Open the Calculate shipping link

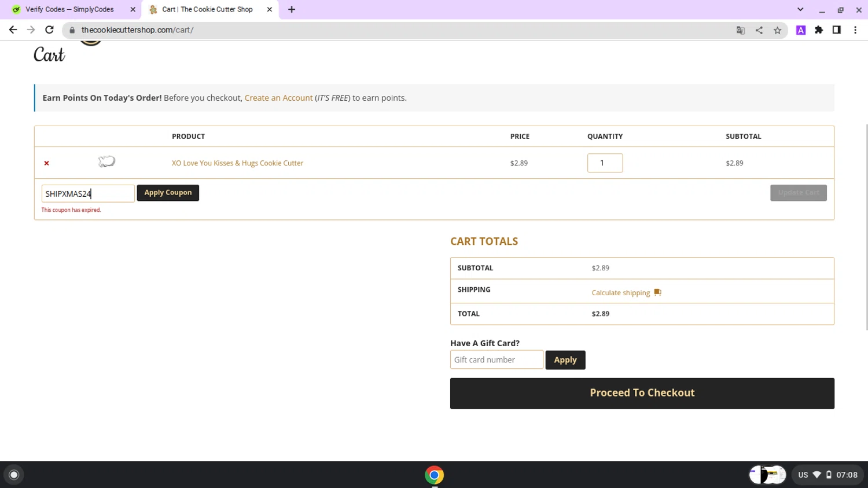621,293
